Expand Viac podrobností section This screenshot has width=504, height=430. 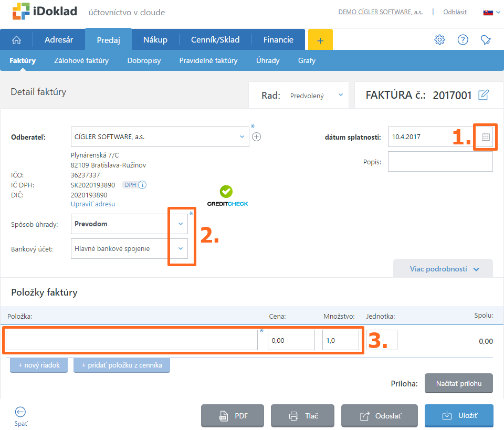pyautogui.click(x=444, y=269)
